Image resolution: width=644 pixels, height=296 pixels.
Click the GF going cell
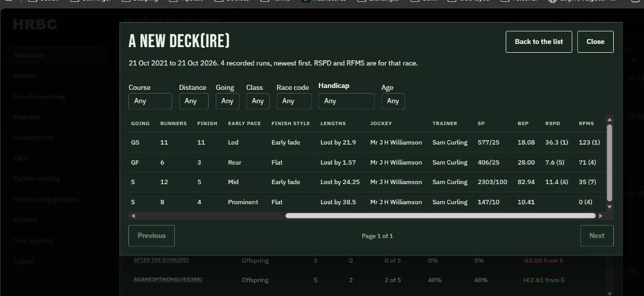coord(135,162)
